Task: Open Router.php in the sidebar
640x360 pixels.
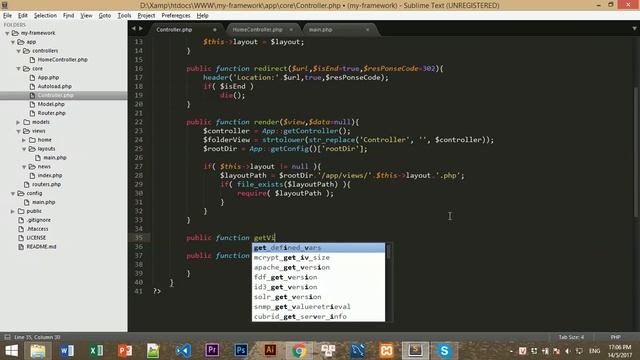Action: coord(51,113)
